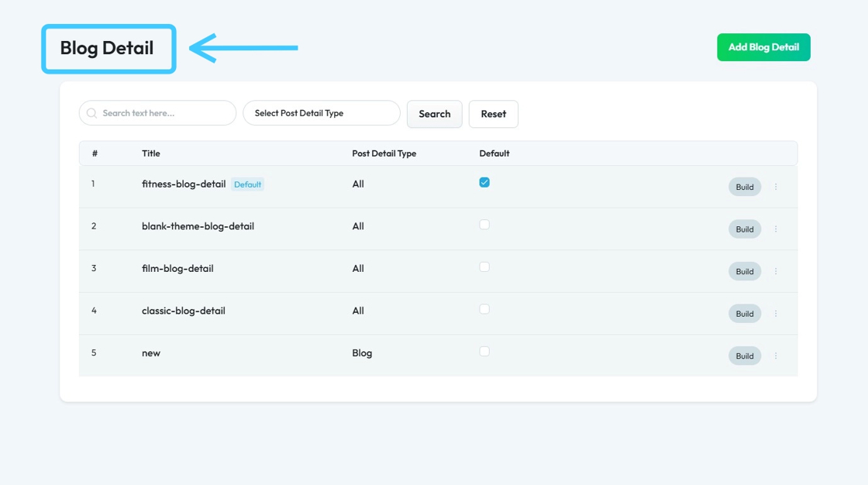Set blank-theme-blog-detail as default

[484, 225]
